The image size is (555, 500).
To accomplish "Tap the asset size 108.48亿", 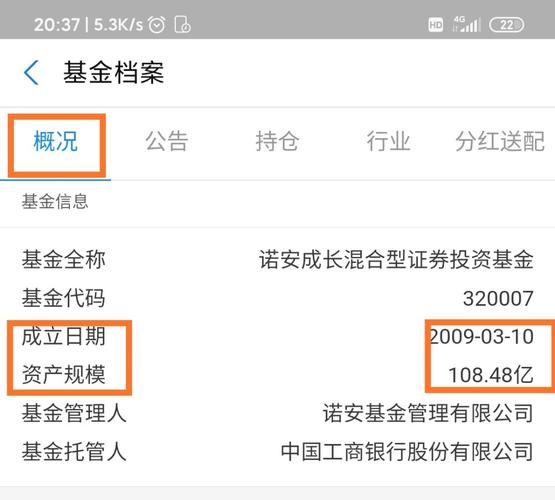I will (491, 375).
